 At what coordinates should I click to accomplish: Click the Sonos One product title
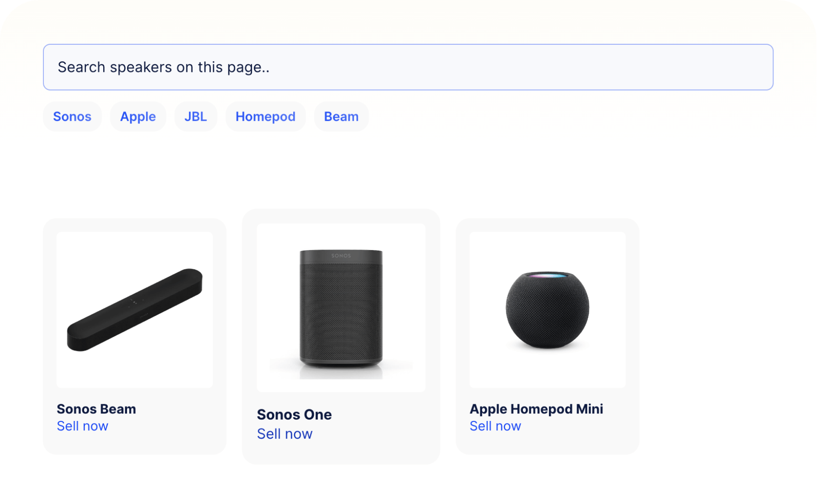(x=295, y=414)
